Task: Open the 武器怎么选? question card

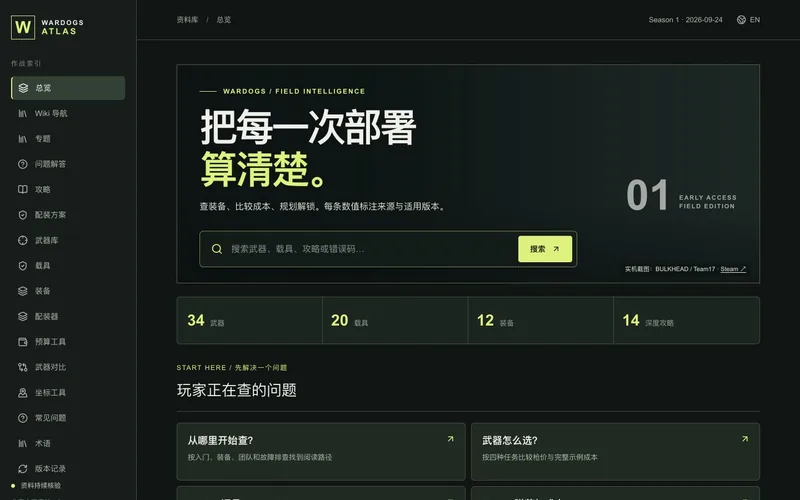Action: pyautogui.click(x=615, y=452)
